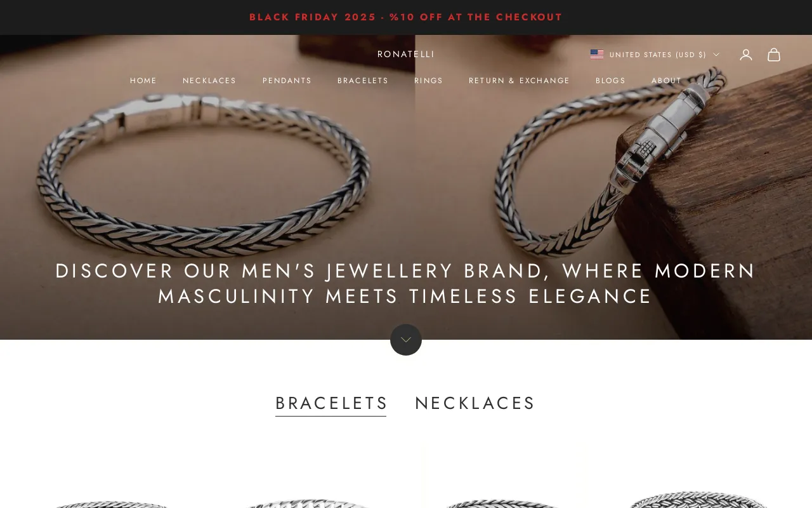Switch to the Necklaces collection tab
Screen dimensions: 812x508
click(475, 403)
